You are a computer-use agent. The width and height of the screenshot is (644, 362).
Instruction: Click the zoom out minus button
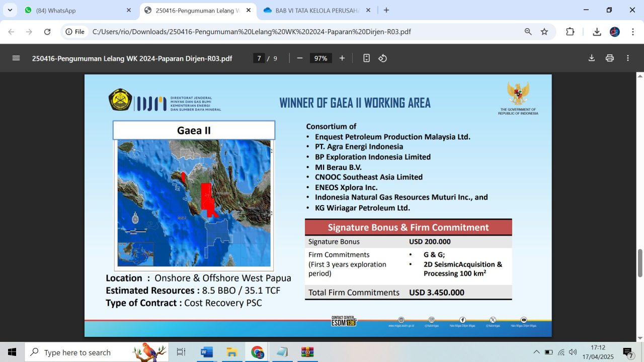coord(300,58)
